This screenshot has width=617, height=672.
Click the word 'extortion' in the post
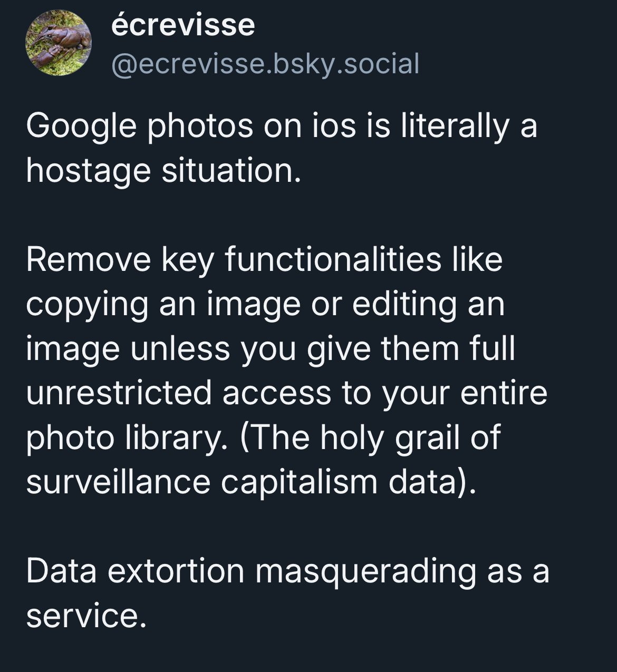click(176, 571)
